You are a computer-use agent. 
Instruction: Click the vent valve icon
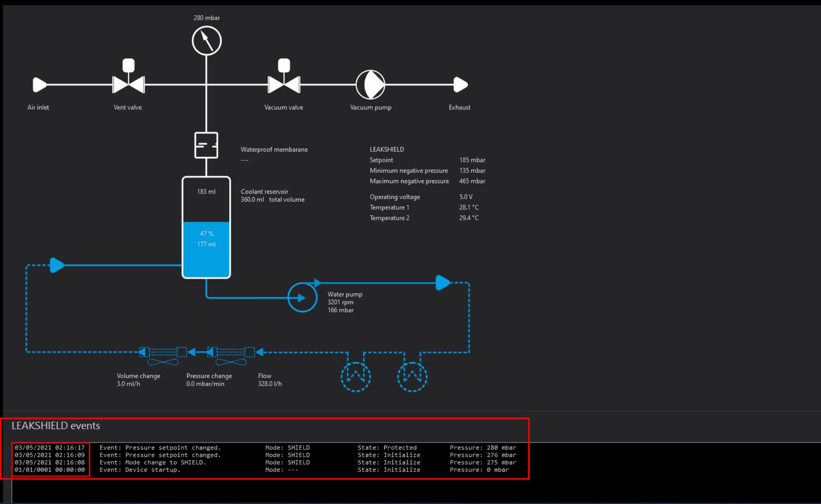[x=128, y=84]
